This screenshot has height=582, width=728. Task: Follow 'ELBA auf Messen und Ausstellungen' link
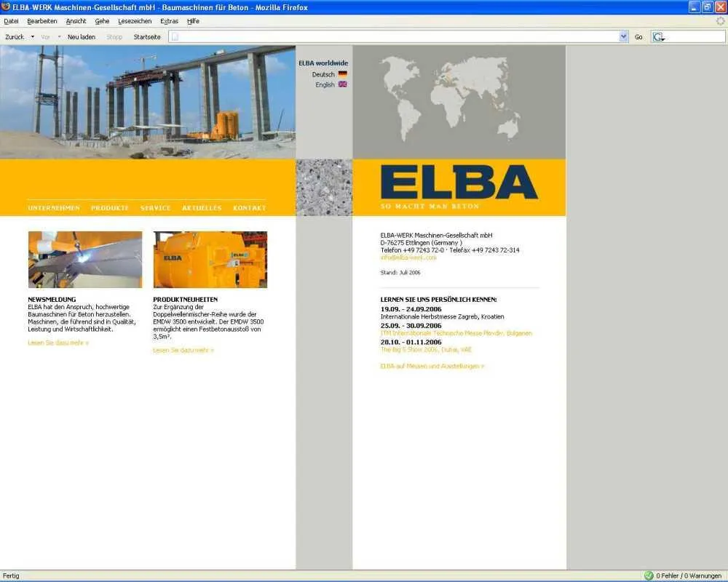[432, 366]
